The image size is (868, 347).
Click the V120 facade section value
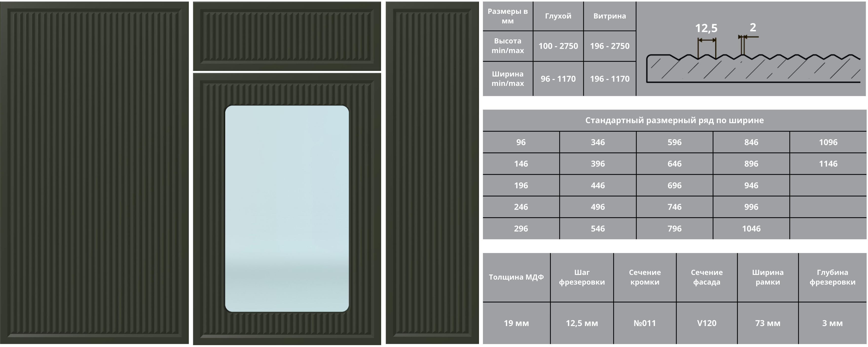707,323
